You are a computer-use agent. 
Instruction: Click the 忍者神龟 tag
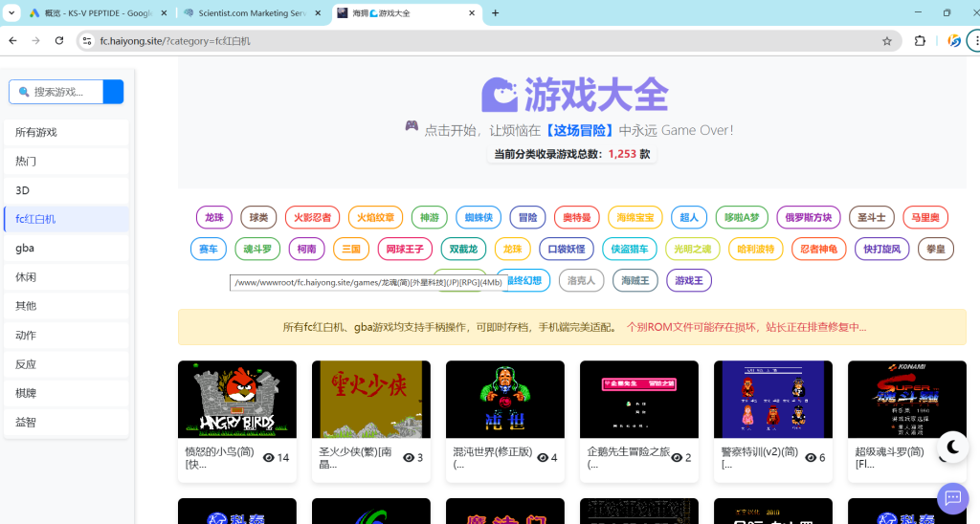pos(819,249)
